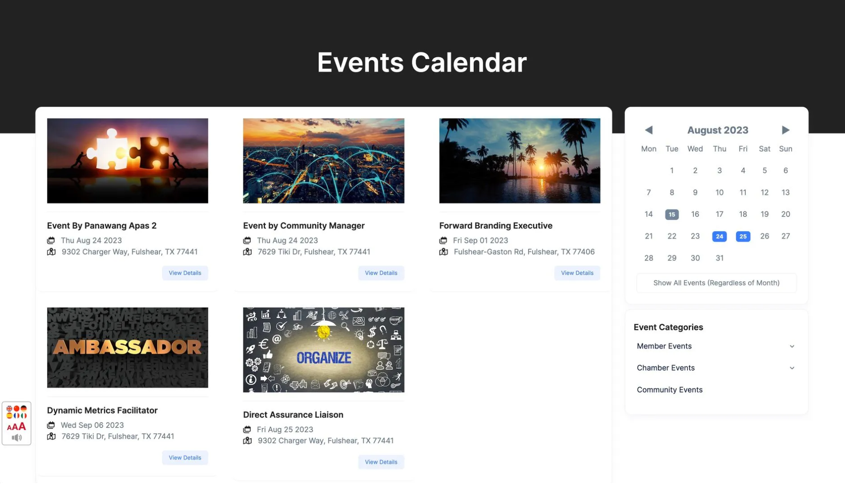
Task: Click map icon beside Fulshear-Gaston Rd address
Action: click(443, 252)
